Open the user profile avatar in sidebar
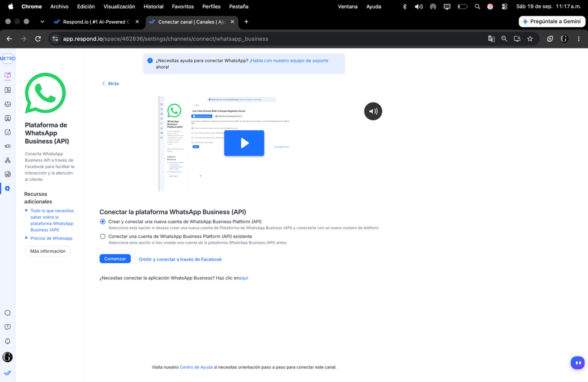The height and width of the screenshot is (382, 588). click(8, 357)
